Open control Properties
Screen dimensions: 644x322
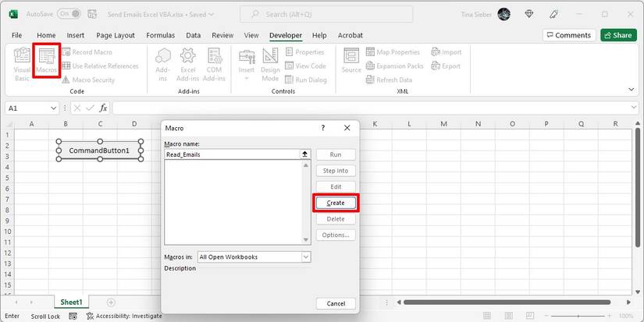(304, 52)
